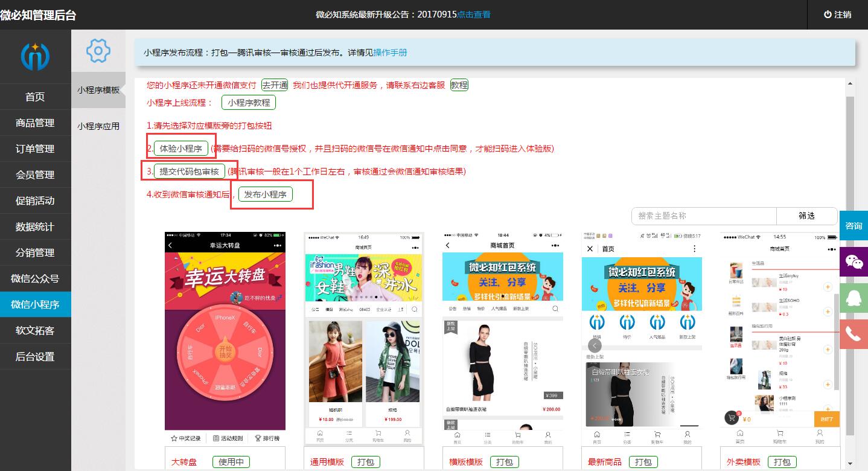The width and height of the screenshot is (868, 471).
Task: Click 使用中 button for 大转盘 template
Action: [231, 462]
